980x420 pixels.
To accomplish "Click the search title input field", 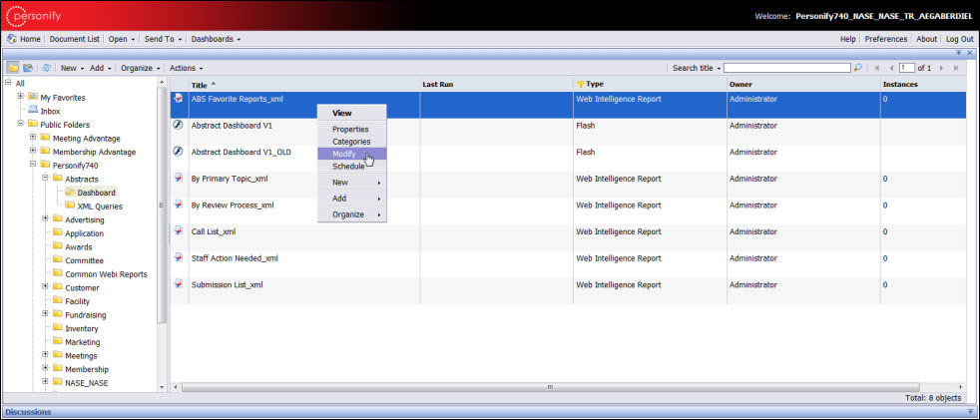I will pyautogui.click(x=786, y=68).
